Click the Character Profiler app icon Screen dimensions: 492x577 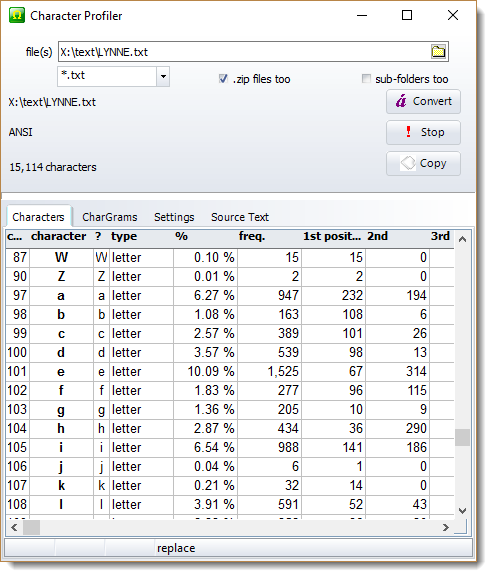17,15
